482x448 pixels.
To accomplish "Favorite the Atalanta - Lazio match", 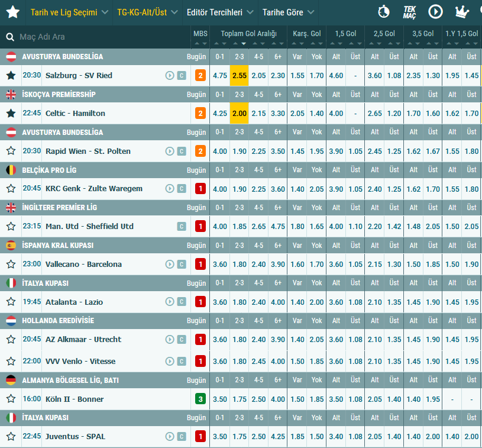I will click(11, 302).
